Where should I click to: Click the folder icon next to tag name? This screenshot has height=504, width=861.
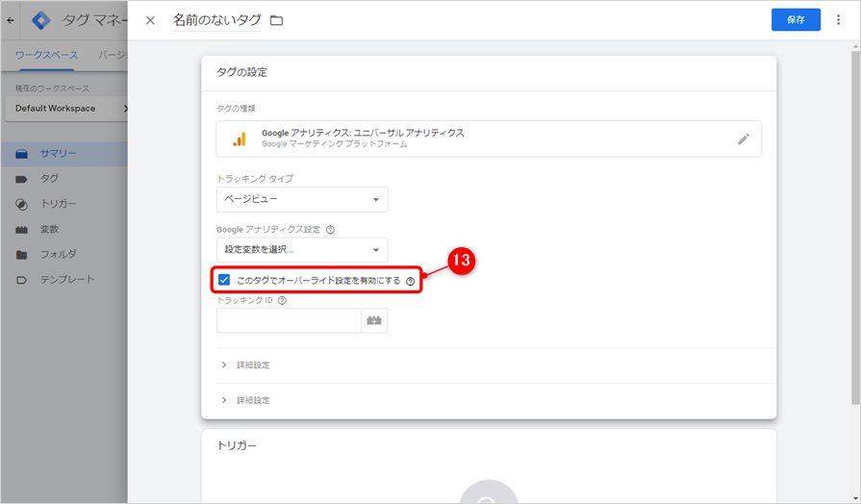point(277,20)
